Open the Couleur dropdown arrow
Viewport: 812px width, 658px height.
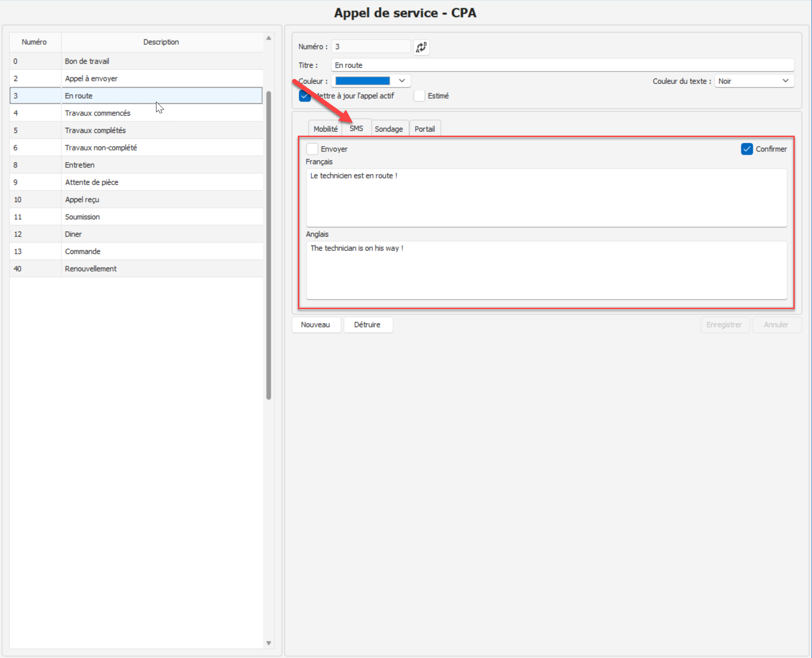coord(402,81)
